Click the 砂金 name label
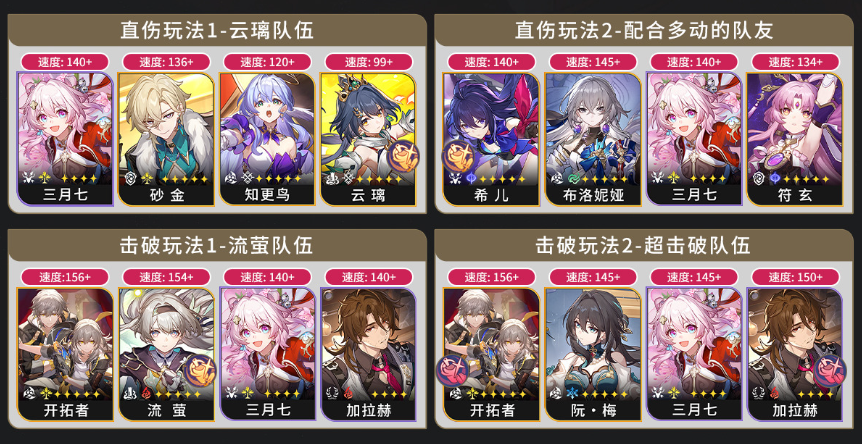 166,196
